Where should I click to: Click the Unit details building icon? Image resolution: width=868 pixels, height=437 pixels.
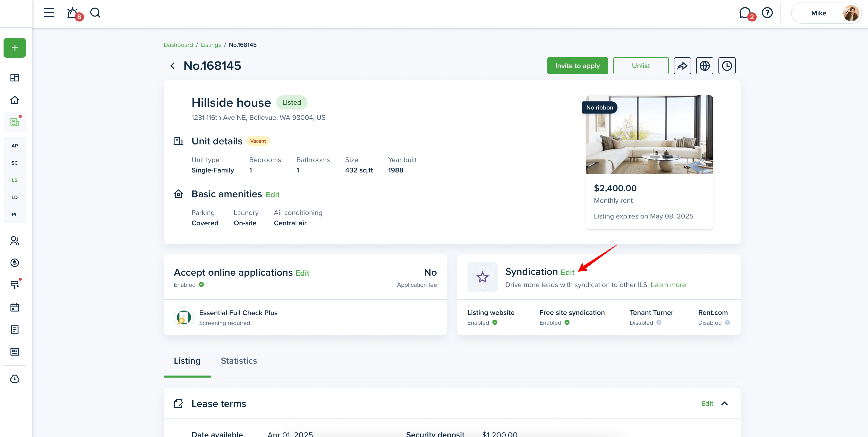tap(178, 141)
